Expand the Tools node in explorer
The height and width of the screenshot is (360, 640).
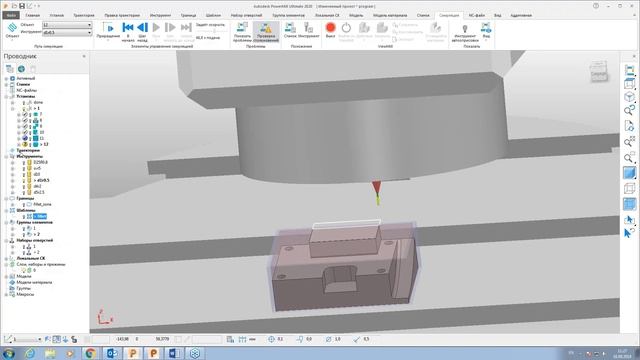(6, 156)
